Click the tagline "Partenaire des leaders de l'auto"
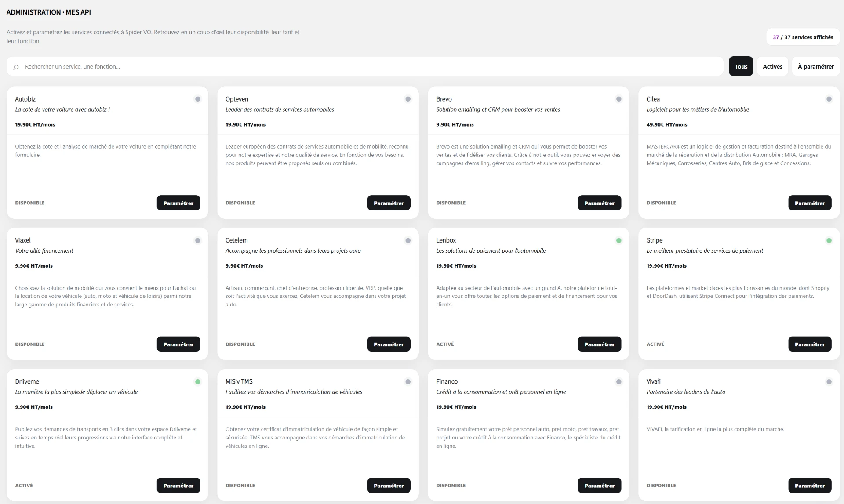This screenshot has width=844, height=504. (x=686, y=392)
